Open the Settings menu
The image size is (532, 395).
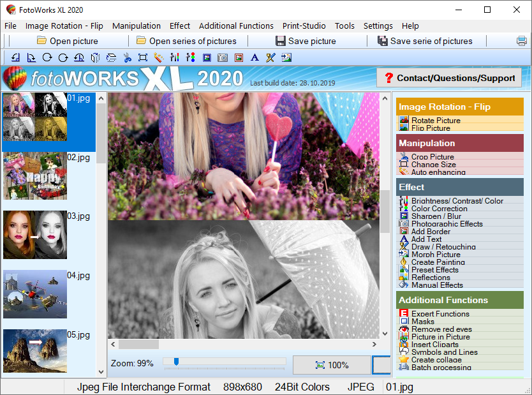click(378, 26)
